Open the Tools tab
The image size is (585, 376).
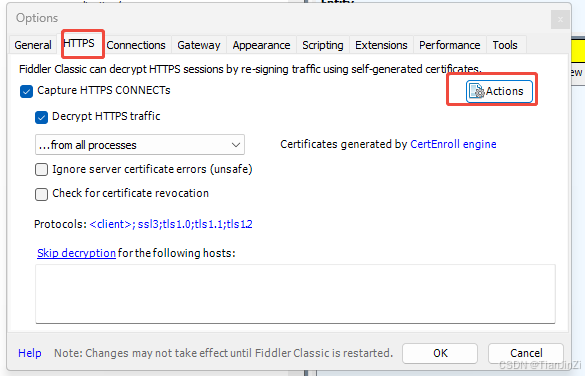point(505,45)
